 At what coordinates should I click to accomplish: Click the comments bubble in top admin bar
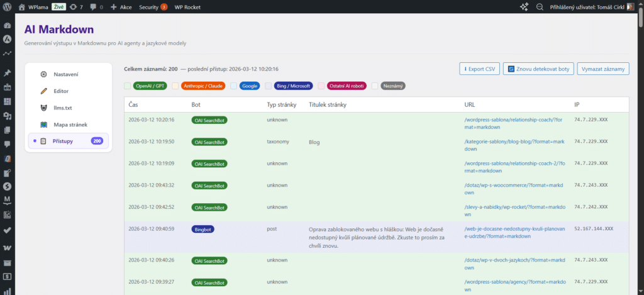92,7
